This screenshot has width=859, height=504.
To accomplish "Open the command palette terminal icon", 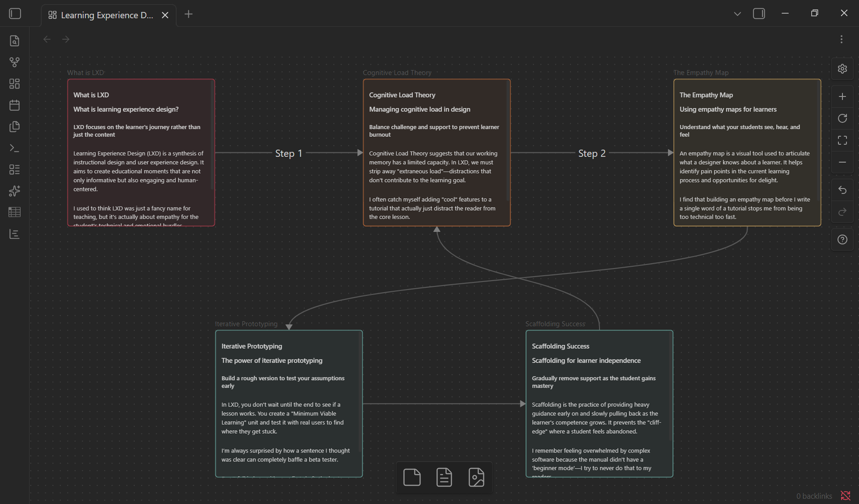I will pos(15,148).
